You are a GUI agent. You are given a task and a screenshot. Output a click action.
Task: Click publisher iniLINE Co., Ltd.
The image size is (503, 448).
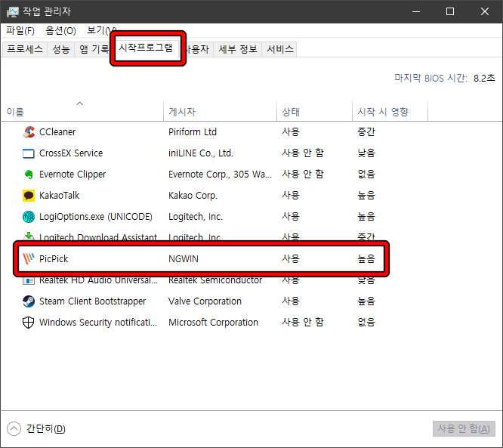point(201,153)
